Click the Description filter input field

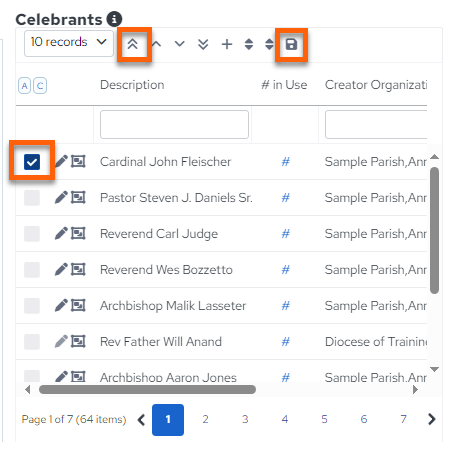[174, 124]
